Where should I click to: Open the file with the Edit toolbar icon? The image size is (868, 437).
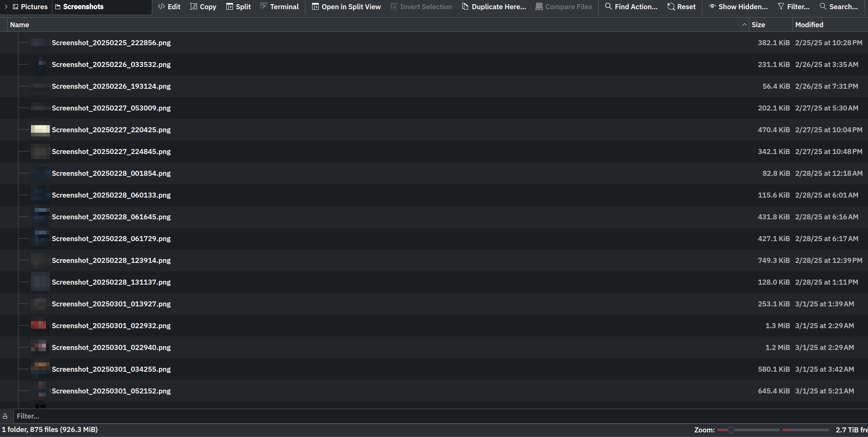click(x=169, y=6)
